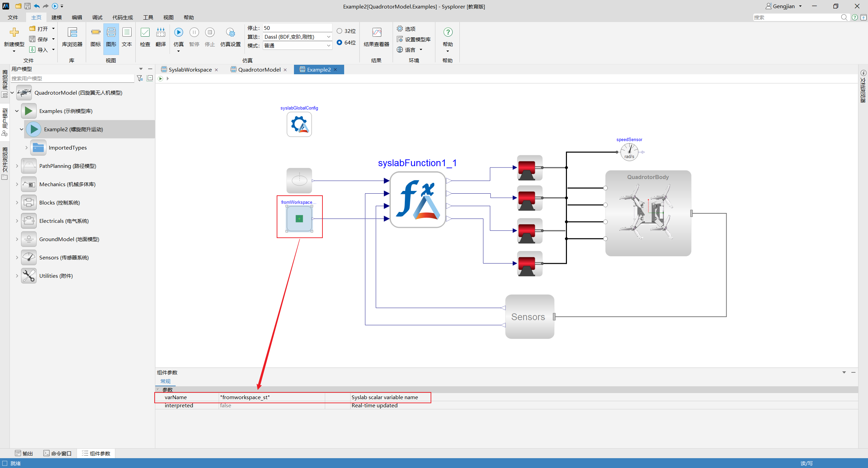Switch to the QuadrotorModel document tab

[259, 70]
